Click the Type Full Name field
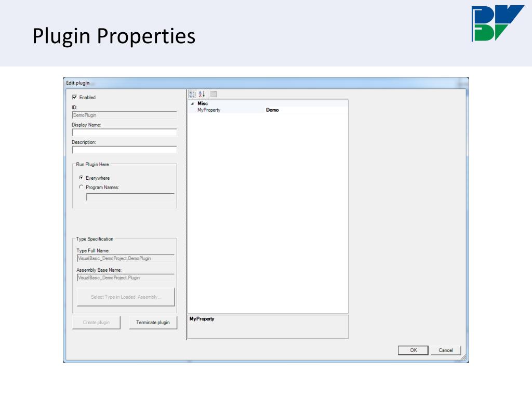The height and width of the screenshot is (399, 532). point(126,258)
